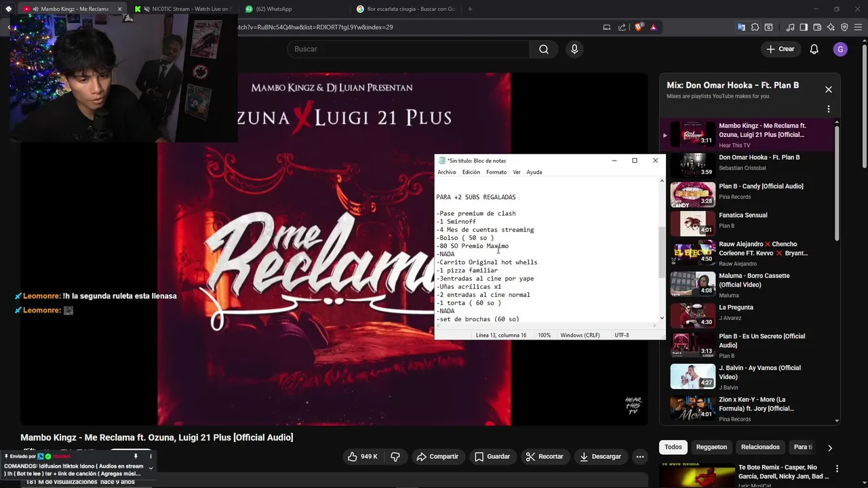Screen dimensions: 868x488
Task: Click the YouTube Buscar search field
Action: [x=408, y=49]
